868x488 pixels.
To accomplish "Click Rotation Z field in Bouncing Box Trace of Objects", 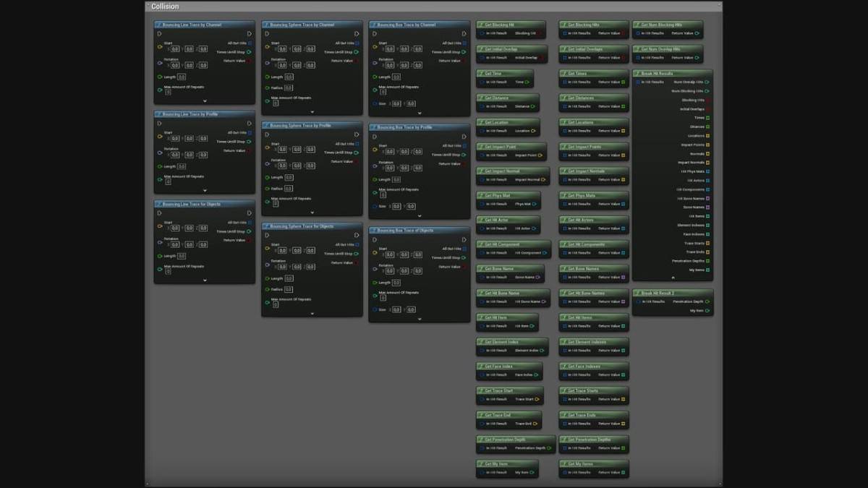I will point(418,270).
